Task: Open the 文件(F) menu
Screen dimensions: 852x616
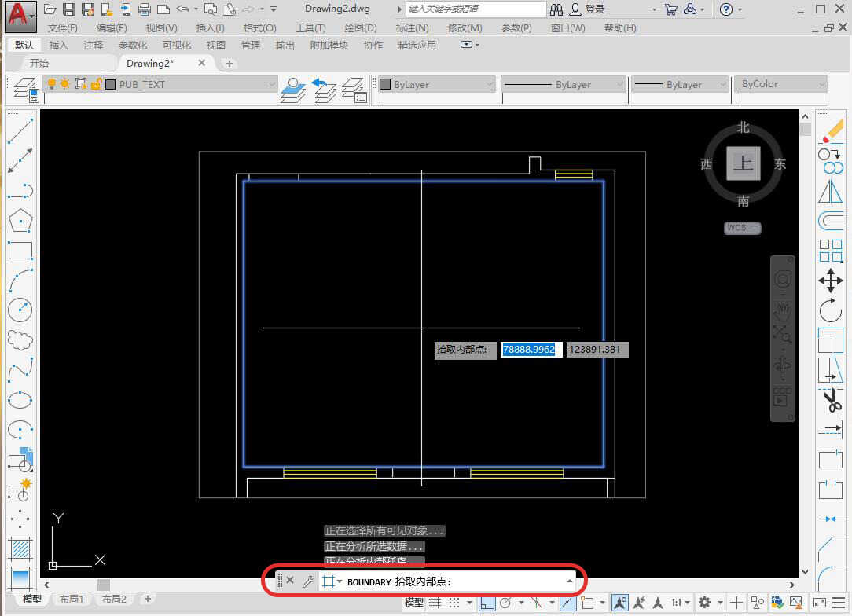Action: pyautogui.click(x=62, y=27)
